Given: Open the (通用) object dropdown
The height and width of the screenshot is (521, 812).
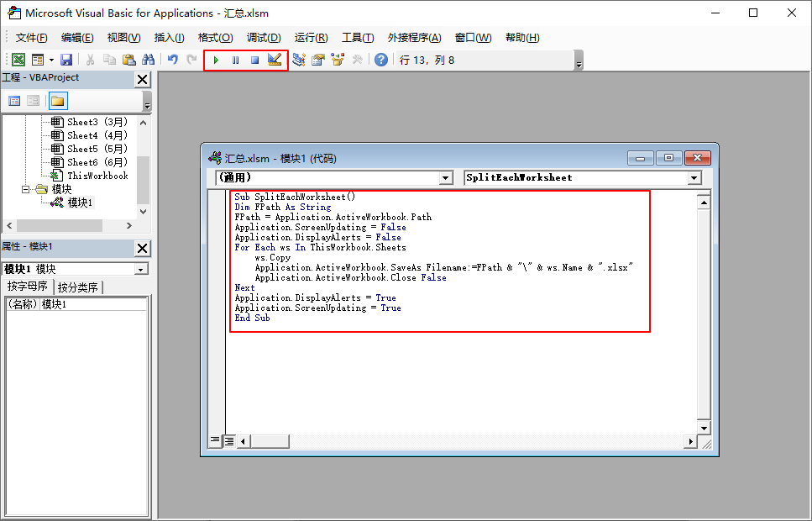Looking at the screenshot, I should [445, 178].
